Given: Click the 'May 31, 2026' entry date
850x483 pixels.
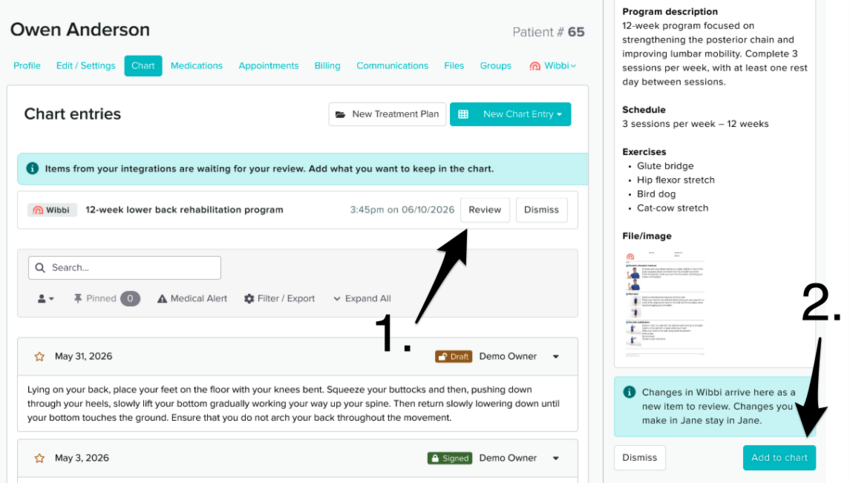Looking at the screenshot, I should [83, 357].
